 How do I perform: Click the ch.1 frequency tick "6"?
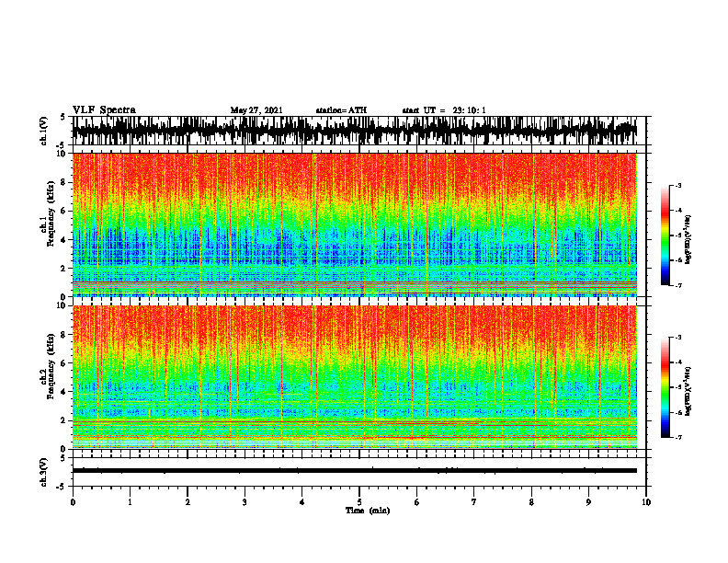click(x=63, y=212)
